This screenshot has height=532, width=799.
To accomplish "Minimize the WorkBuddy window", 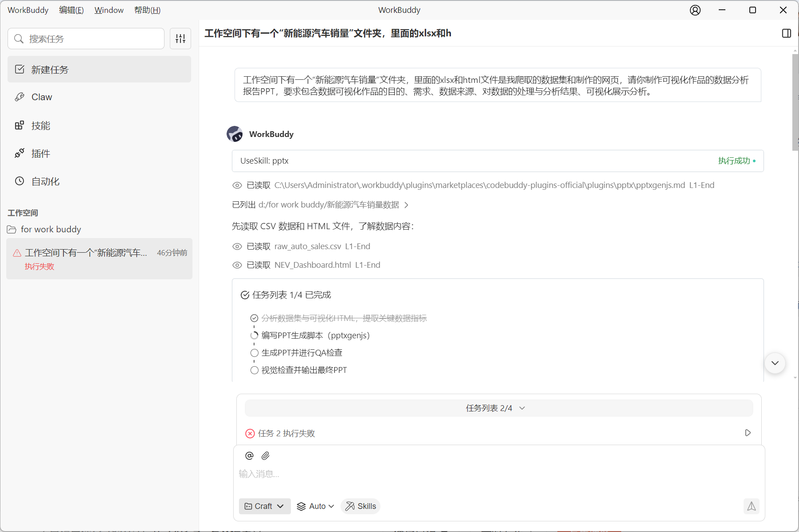I will coord(722,10).
